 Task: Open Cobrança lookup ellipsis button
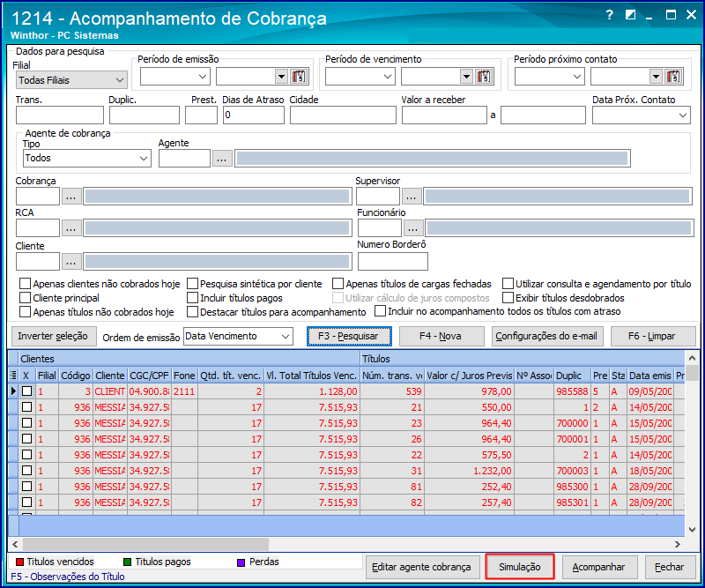tap(71, 197)
